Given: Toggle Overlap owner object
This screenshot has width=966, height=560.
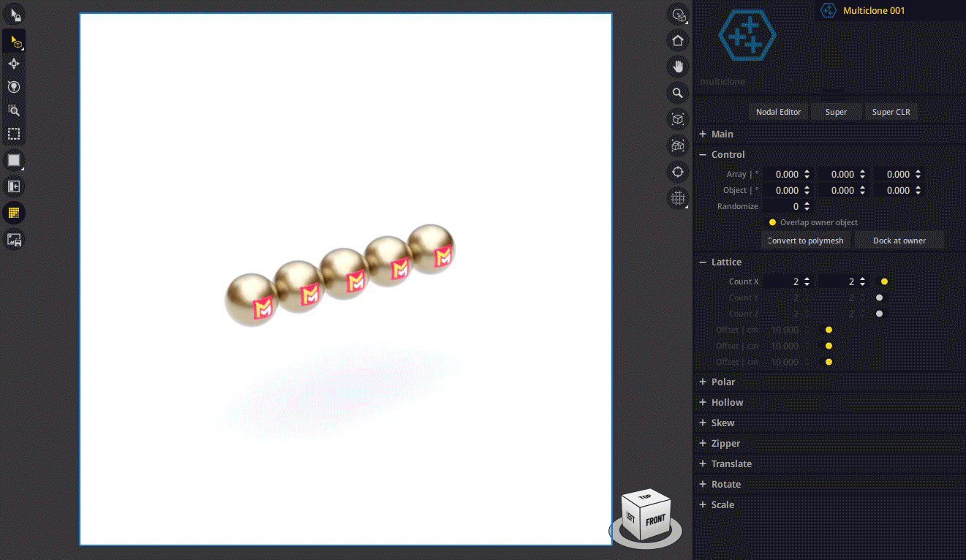Looking at the screenshot, I should [x=771, y=222].
